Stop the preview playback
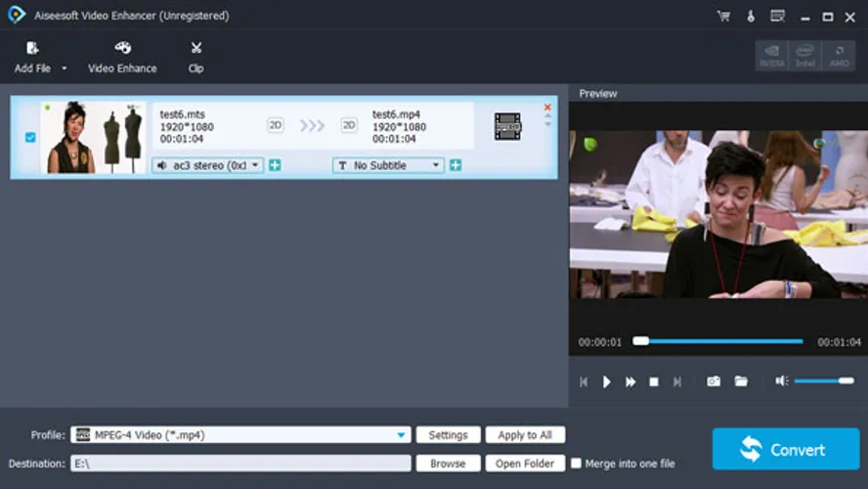This screenshot has width=868, height=489. (654, 381)
